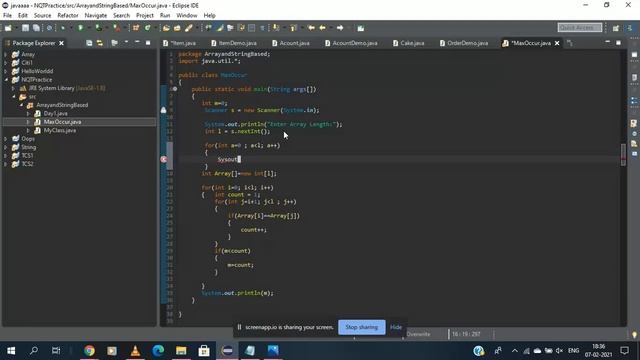The height and width of the screenshot is (360, 640).
Task: Open the File menu
Action: (x=7, y=16)
